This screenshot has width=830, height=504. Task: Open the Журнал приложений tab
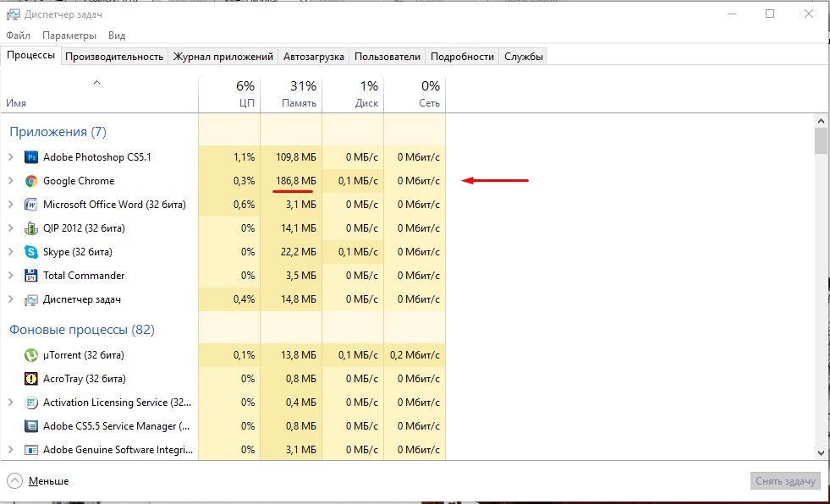tap(223, 57)
